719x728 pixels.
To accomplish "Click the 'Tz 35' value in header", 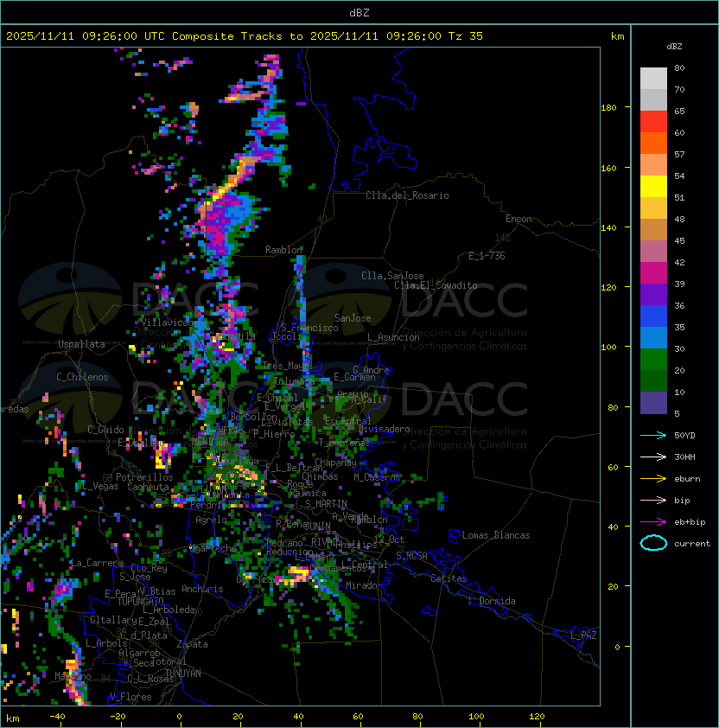I will (466, 36).
